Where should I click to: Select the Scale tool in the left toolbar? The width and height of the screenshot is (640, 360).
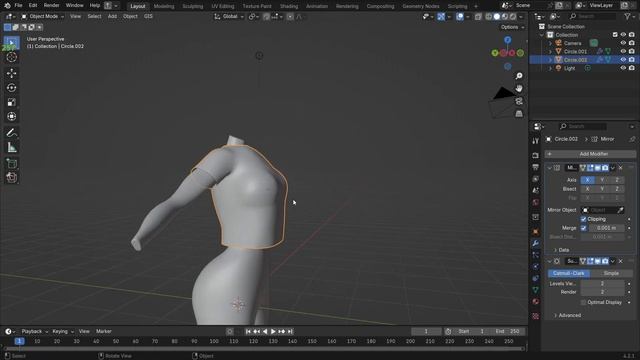pyautogui.click(x=11, y=102)
